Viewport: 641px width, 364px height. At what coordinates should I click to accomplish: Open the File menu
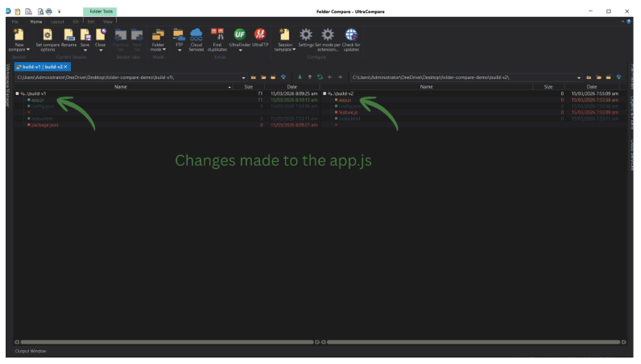click(15, 22)
